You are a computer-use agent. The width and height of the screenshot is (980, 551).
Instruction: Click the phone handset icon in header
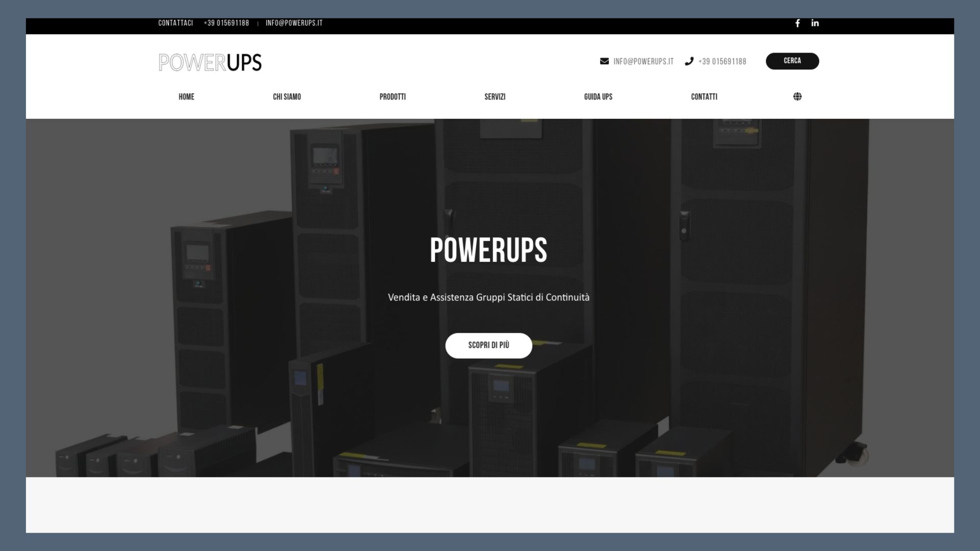(x=689, y=61)
